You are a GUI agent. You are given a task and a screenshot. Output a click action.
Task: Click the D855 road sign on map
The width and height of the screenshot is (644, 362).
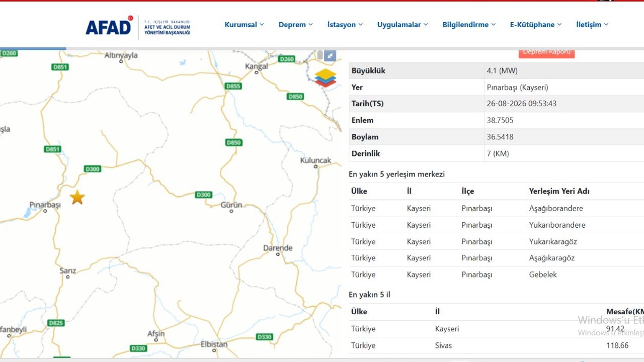(x=233, y=86)
